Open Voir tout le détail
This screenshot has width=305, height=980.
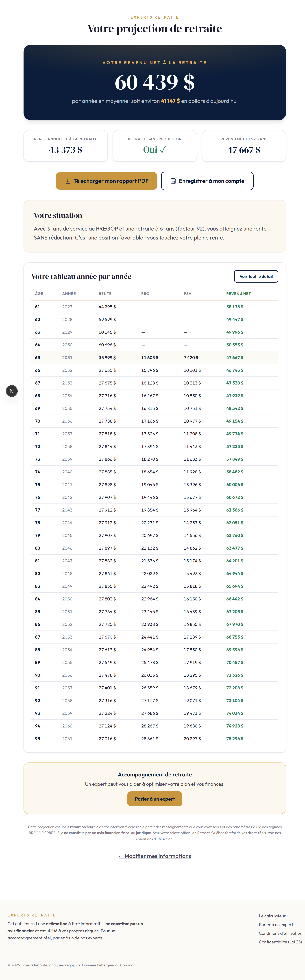[x=256, y=277]
